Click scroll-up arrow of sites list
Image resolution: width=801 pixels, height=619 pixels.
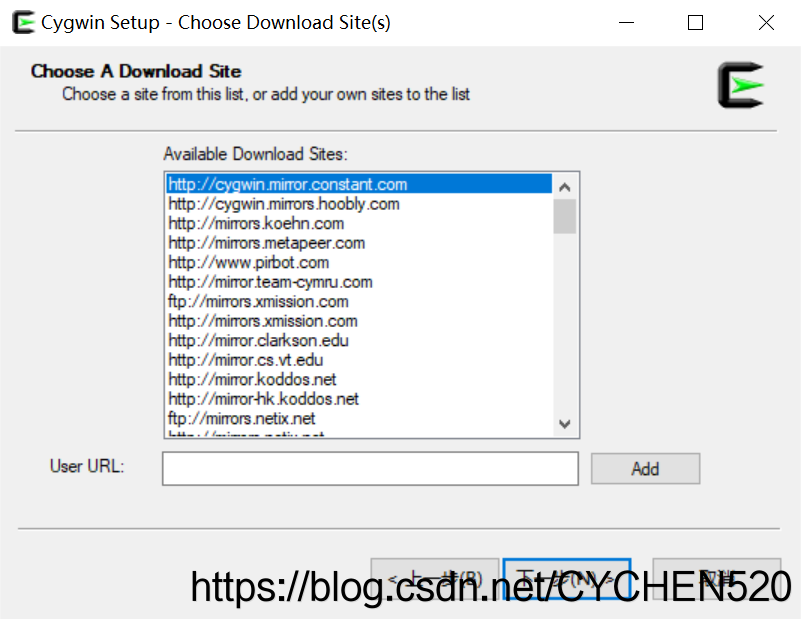click(x=564, y=187)
